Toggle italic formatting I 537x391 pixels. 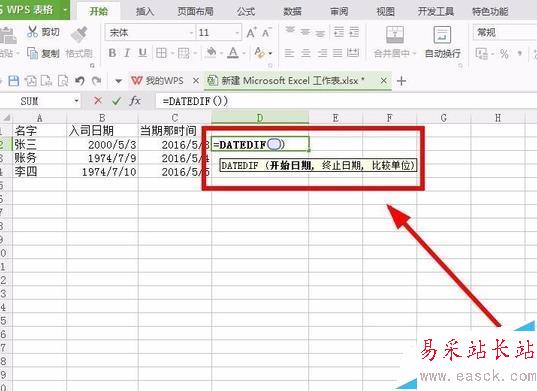pyautogui.click(x=127, y=53)
